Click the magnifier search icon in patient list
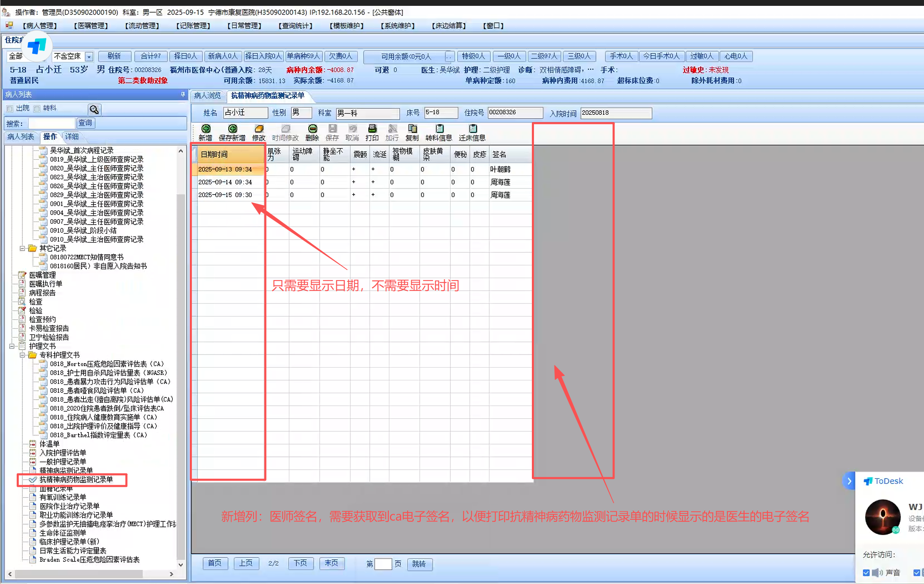924x584 pixels. click(x=94, y=109)
